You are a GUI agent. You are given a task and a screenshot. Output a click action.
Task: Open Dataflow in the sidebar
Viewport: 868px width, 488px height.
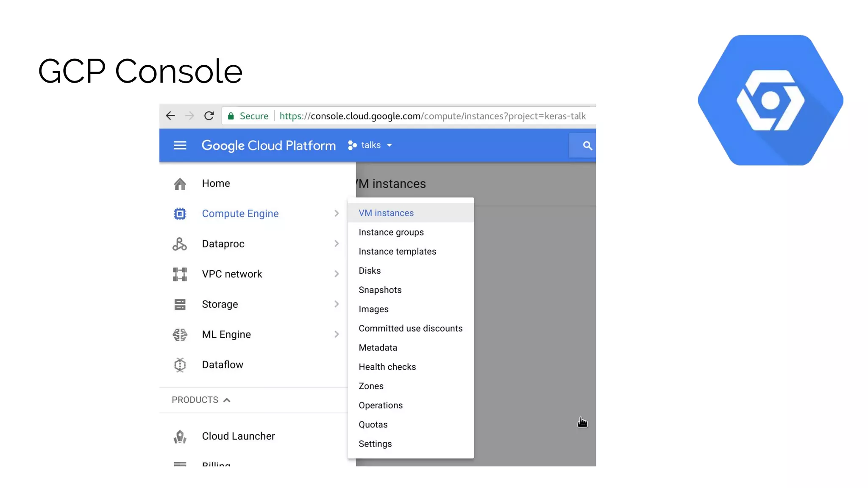(223, 365)
